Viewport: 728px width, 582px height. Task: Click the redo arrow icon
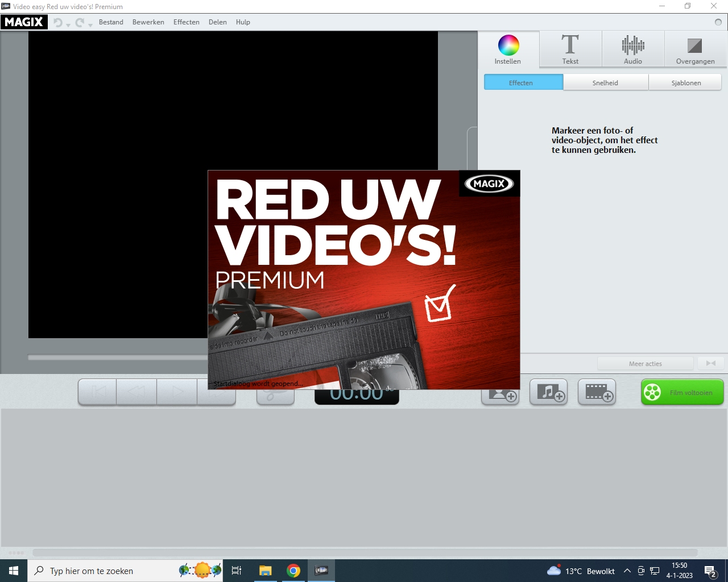pyautogui.click(x=80, y=22)
